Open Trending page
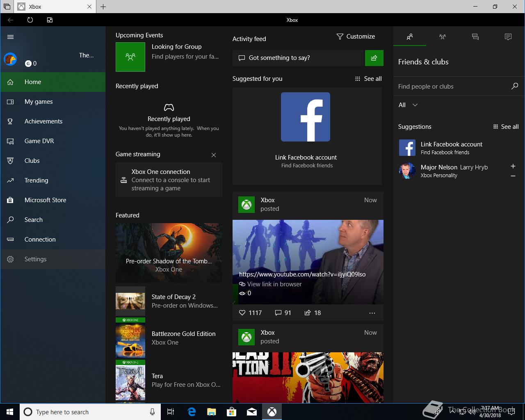Image resolution: width=525 pixels, height=420 pixels. 53,180
